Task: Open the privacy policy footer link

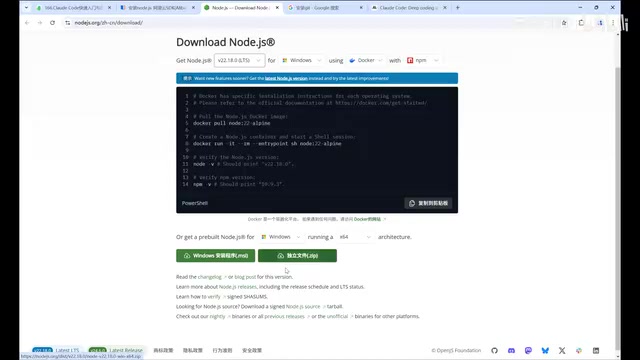Action: (193, 350)
